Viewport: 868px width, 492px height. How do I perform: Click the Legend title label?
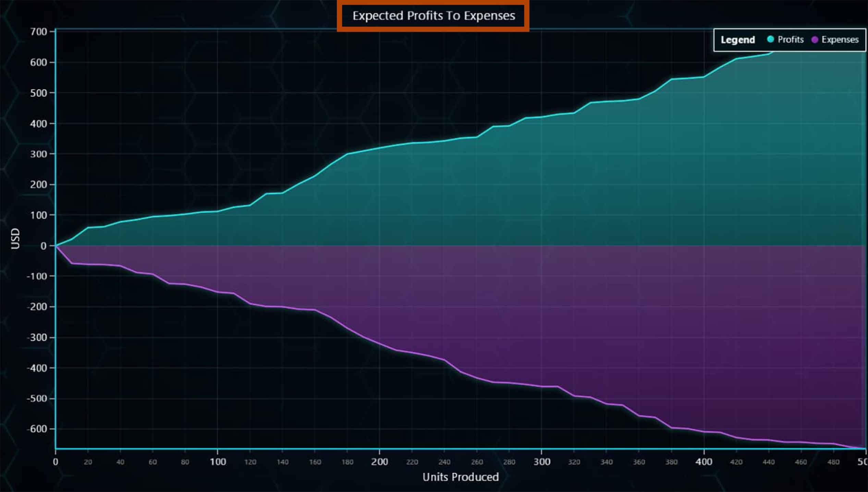738,40
